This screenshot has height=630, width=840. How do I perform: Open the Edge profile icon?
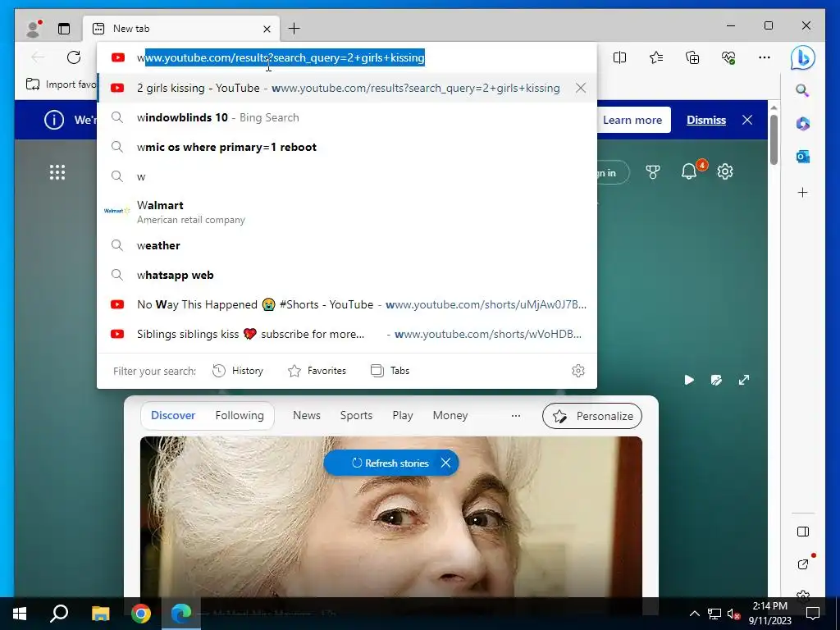34,29
